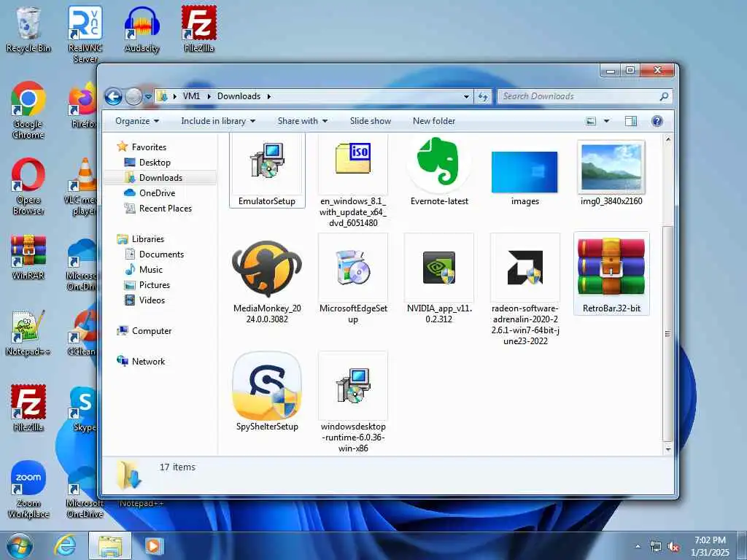
Task: Select the img0_3840x2160 picture
Action: pos(611,174)
